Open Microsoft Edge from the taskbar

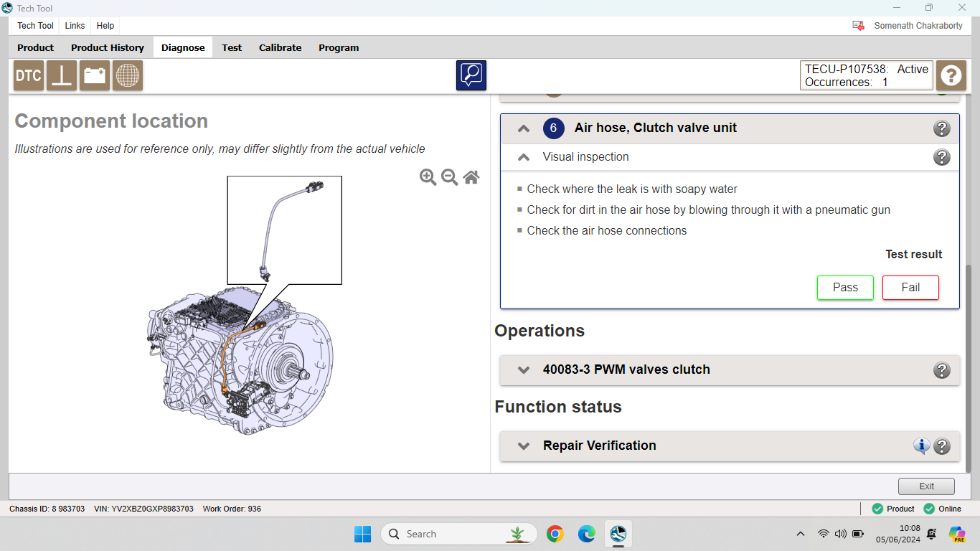pyautogui.click(x=587, y=534)
